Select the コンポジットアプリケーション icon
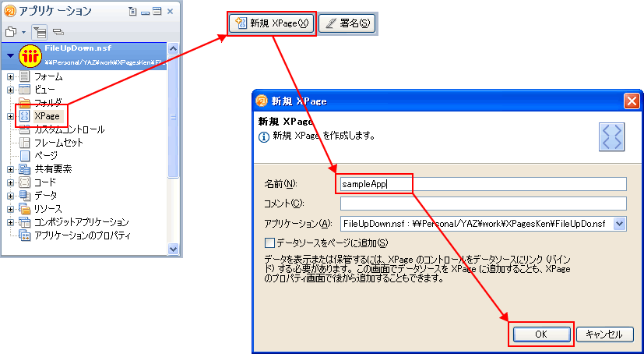This screenshot has width=644, height=354. (25, 222)
